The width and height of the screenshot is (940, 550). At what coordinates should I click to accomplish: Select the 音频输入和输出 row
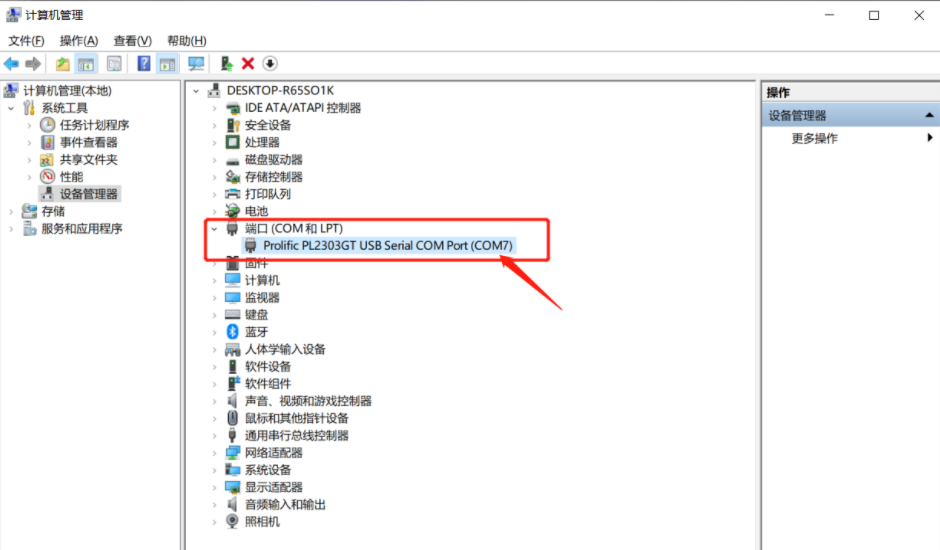(285, 504)
